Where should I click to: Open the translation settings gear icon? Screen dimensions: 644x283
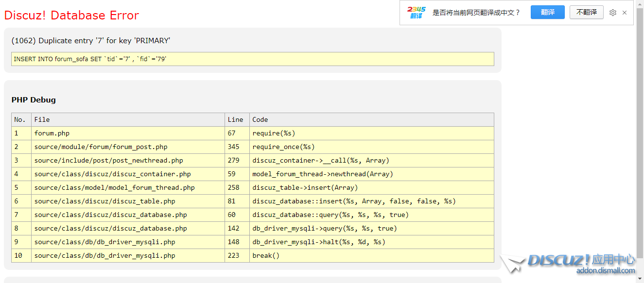(x=613, y=13)
